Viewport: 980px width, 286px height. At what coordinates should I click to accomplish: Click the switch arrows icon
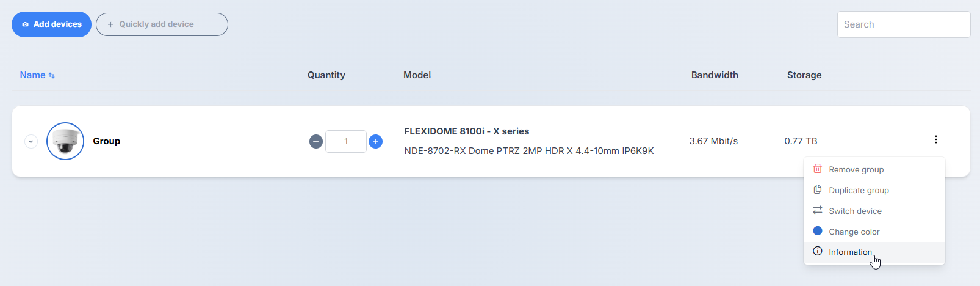point(818,210)
